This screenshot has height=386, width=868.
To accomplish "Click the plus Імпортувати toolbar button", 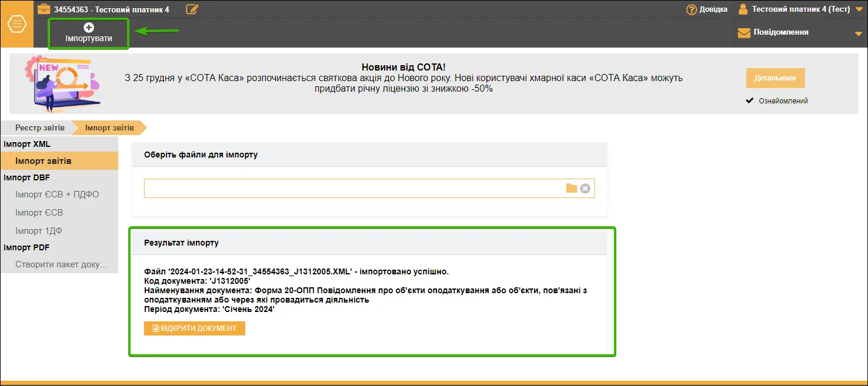I will 89,33.
